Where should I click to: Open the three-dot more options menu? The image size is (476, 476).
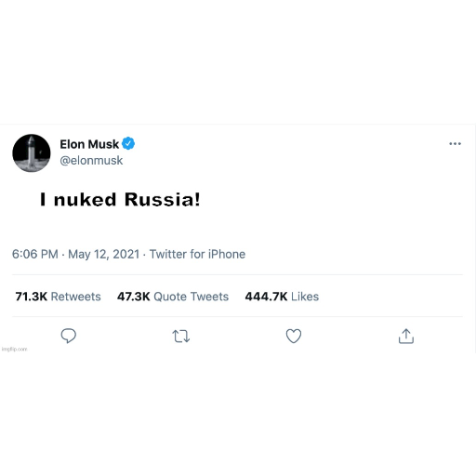[455, 143]
